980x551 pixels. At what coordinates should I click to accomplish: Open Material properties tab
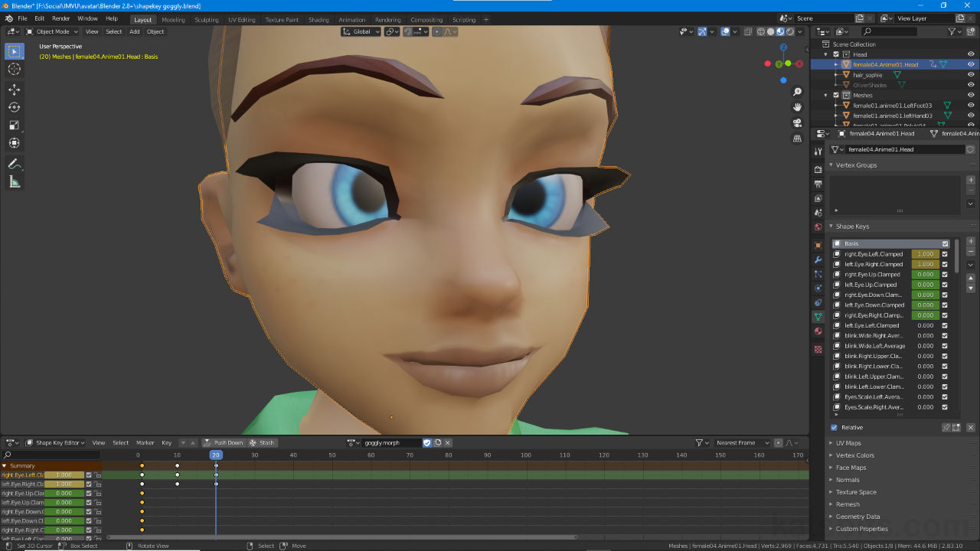[818, 331]
